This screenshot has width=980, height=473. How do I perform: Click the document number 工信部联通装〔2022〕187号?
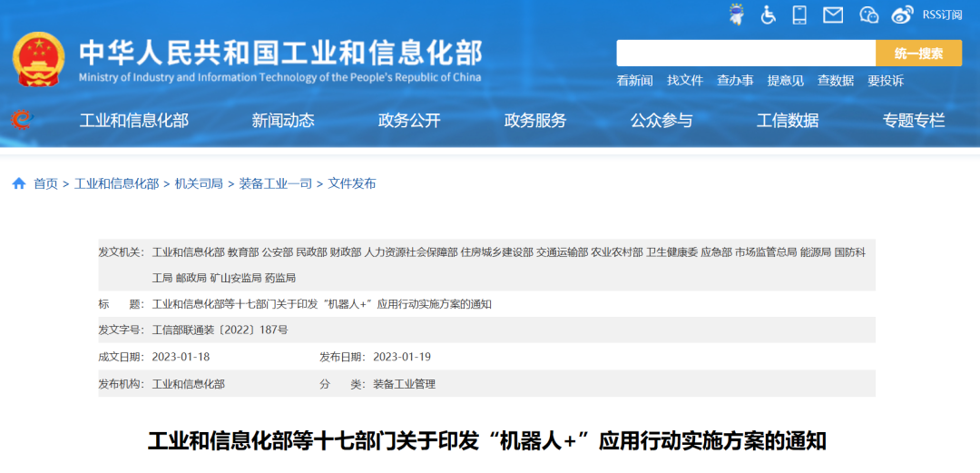point(220,330)
